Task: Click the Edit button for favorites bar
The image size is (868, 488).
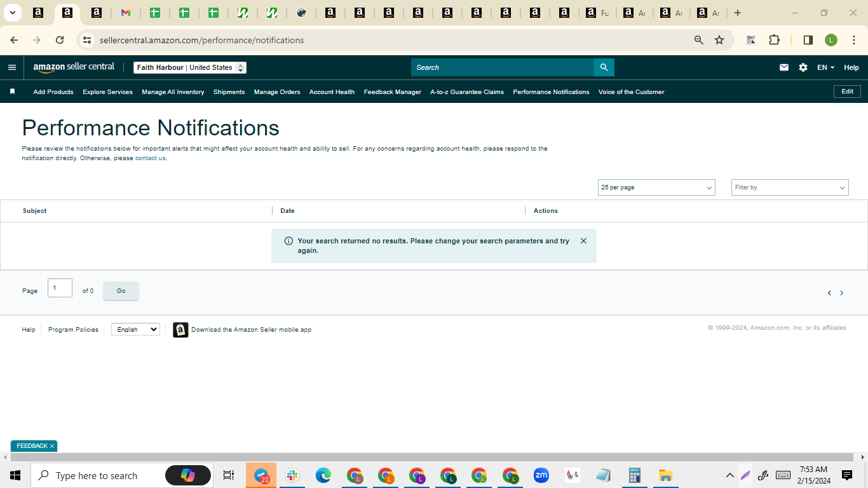Action: 847,91
